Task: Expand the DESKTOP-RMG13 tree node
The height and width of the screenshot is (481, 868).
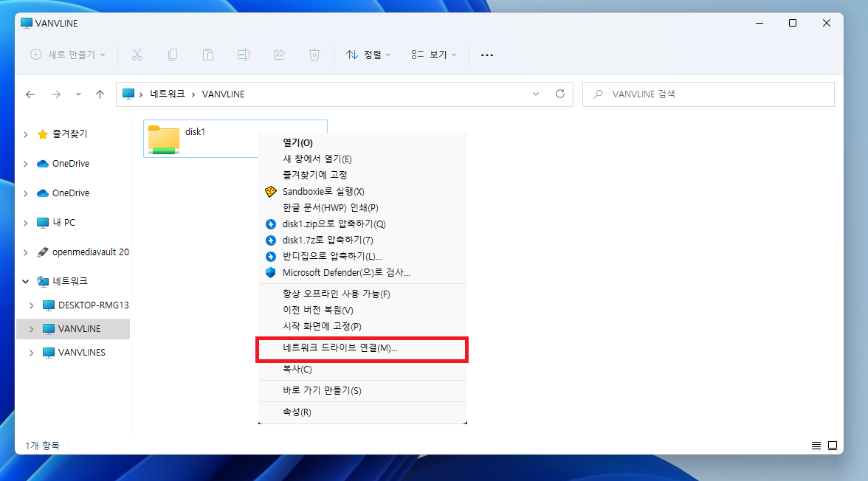Action: point(32,305)
